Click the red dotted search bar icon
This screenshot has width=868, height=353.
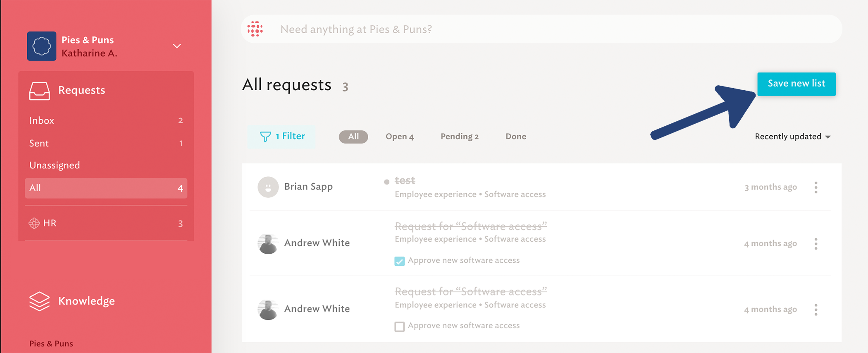(x=255, y=29)
